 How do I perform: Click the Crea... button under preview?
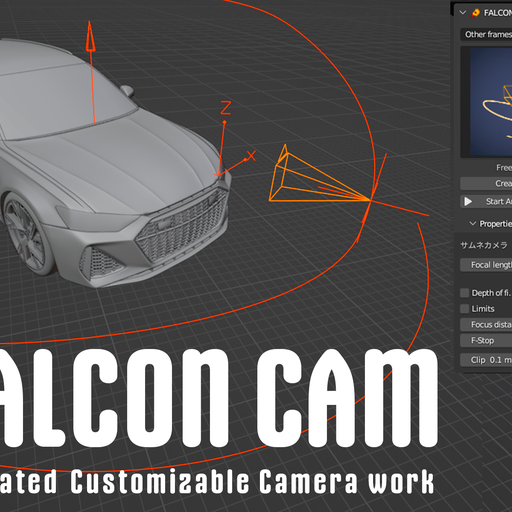tap(486, 183)
